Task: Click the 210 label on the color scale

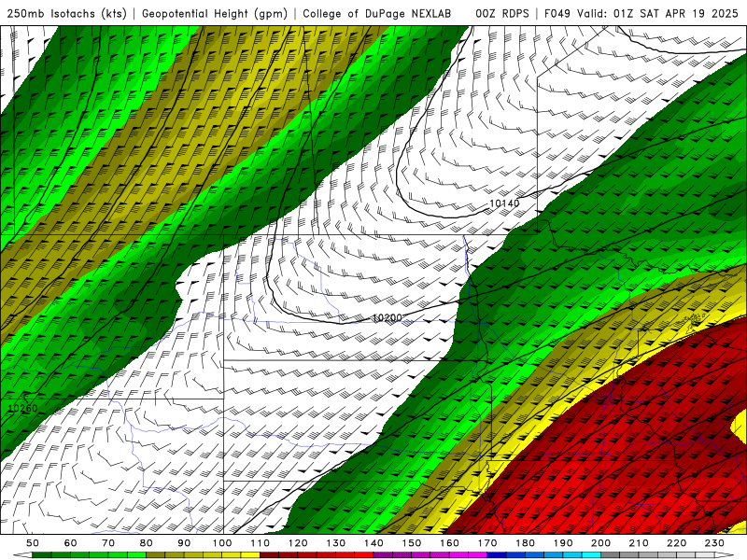Action: coord(640,543)
